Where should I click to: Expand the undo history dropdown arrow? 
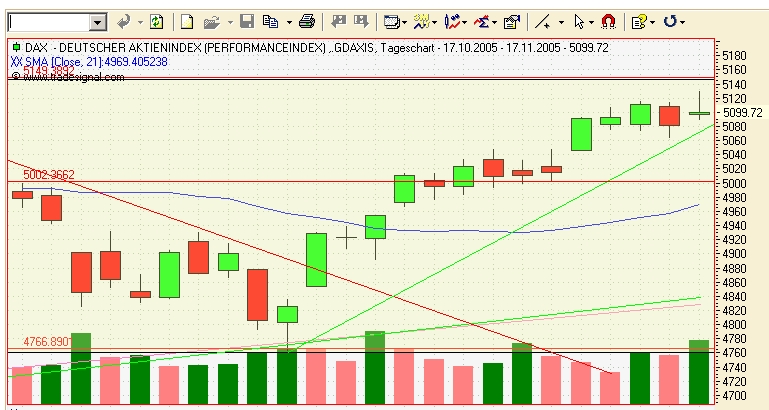pos(140,23)
